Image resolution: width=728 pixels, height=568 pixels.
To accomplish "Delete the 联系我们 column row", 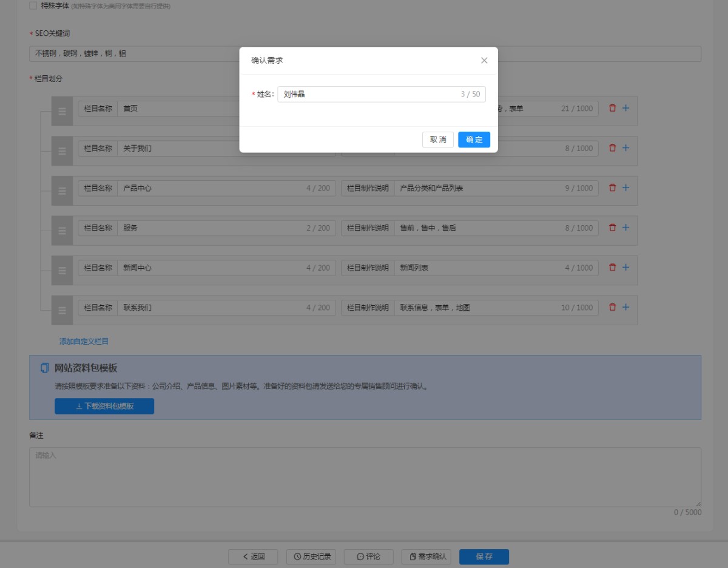I will tap(612, 308).
